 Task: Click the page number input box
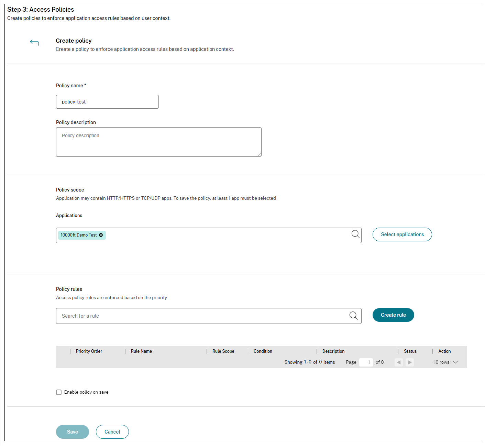pos(366,362)
